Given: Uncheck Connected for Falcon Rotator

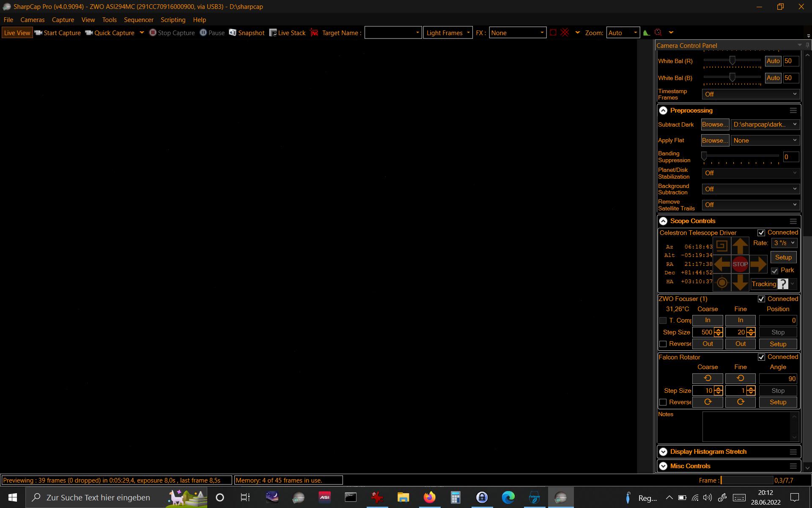Looking at the screenshot, I should 761,357.
